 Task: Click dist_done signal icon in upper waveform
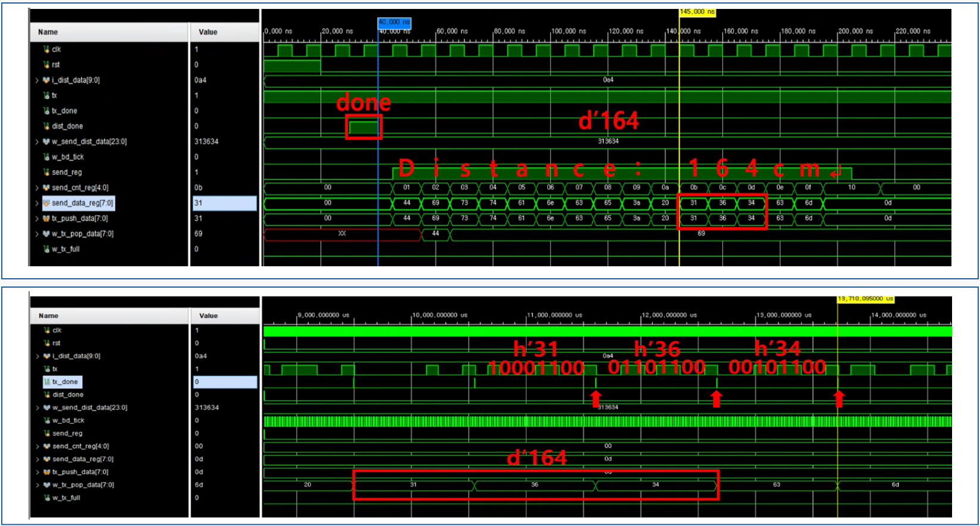coord(46,126)
